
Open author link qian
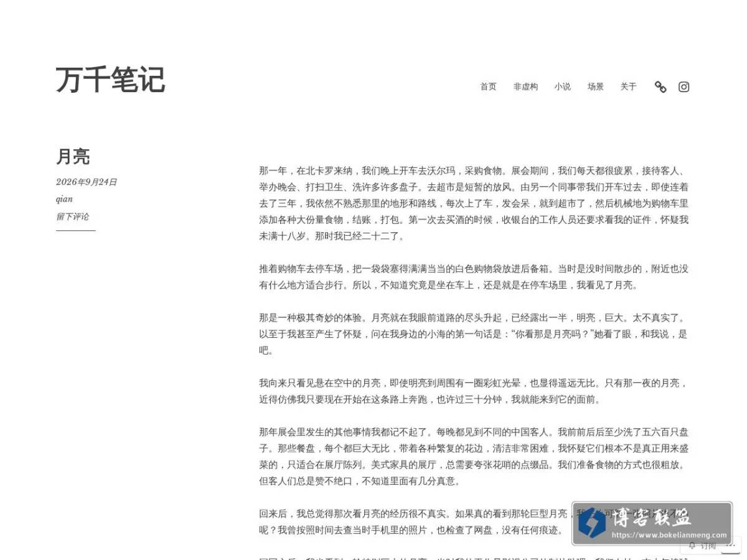point(64,199)
